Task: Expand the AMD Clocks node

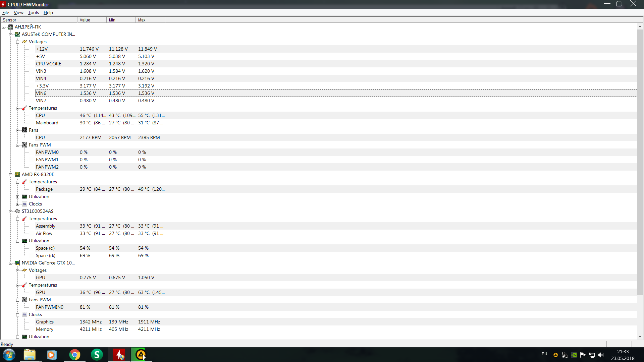Action: (18, 204)
